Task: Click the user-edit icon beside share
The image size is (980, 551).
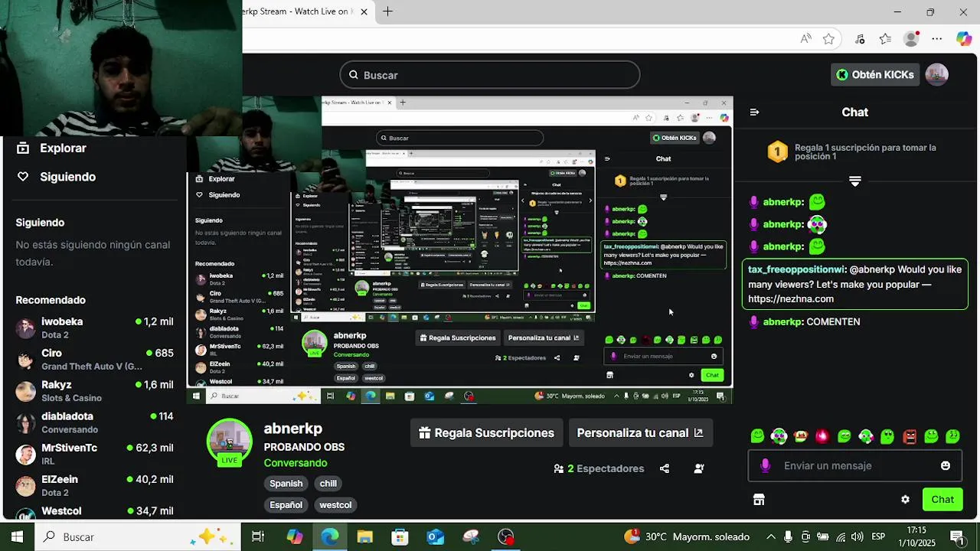Action: [699, 468]
